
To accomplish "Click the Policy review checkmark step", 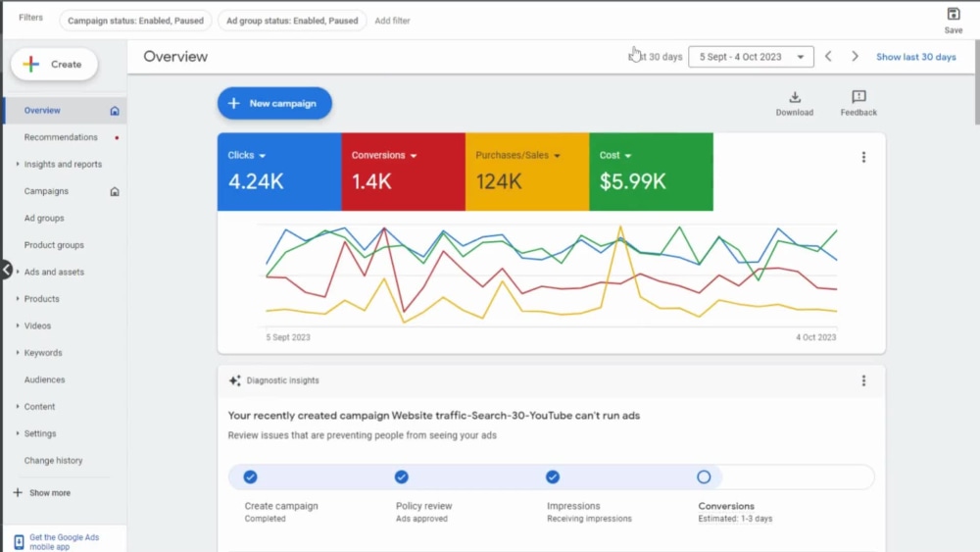I will tap(401, 477).
